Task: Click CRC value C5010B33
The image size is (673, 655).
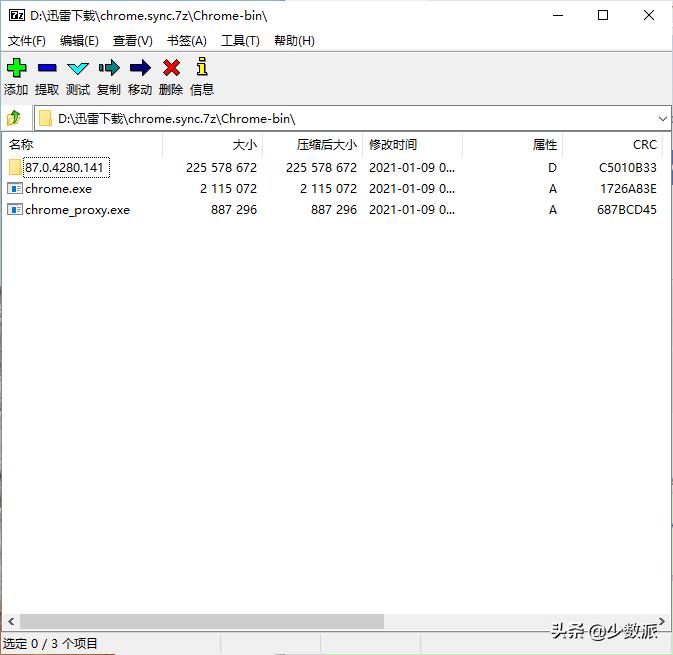Action: (x=628, y=167)
